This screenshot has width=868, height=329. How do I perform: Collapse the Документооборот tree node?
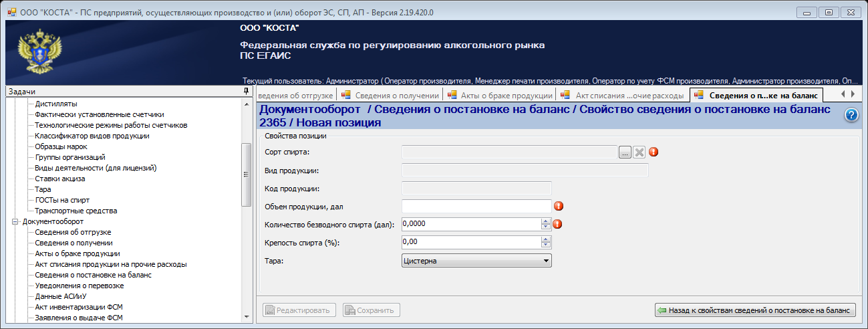click(15, 221)
